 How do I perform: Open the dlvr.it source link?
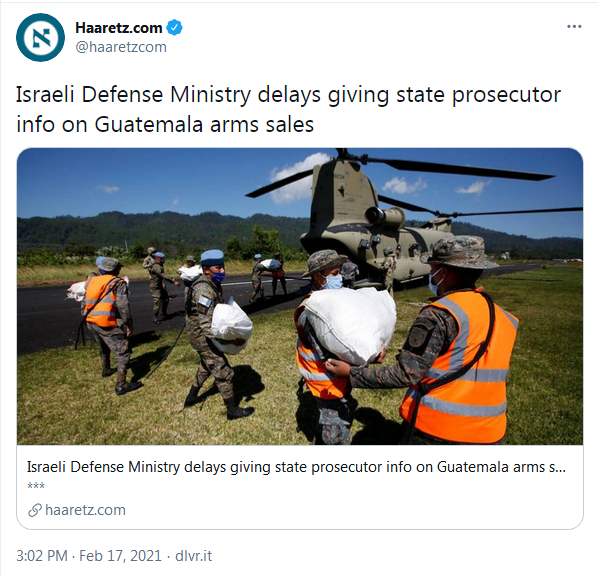click(x=194, y=556)
